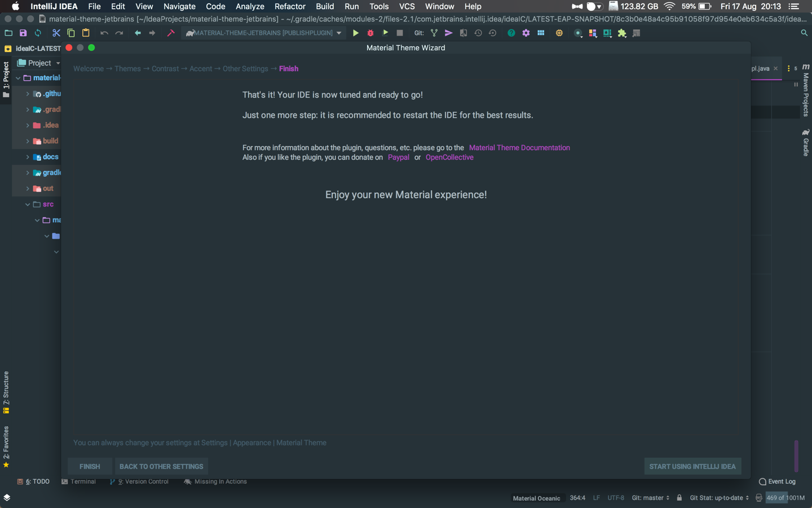This screenshot has width=812, height=508.
Task: Expand the out folder in project tree
Action: coord(28,189)
